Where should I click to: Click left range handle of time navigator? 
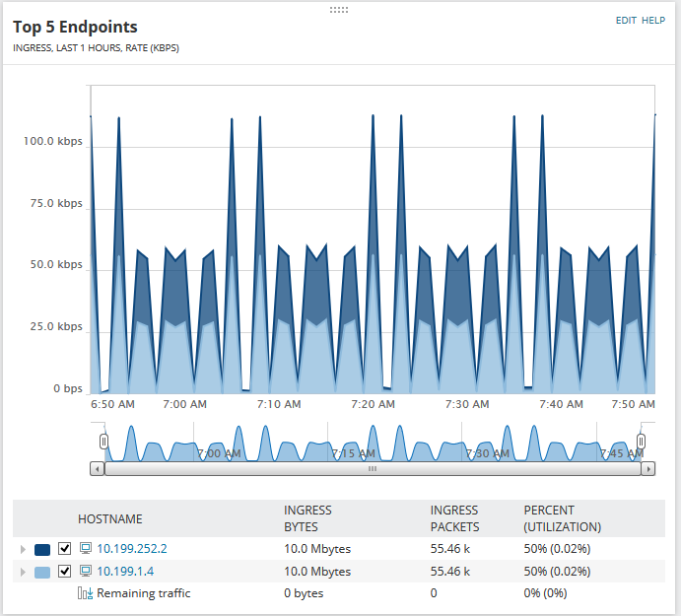(103, 442)
